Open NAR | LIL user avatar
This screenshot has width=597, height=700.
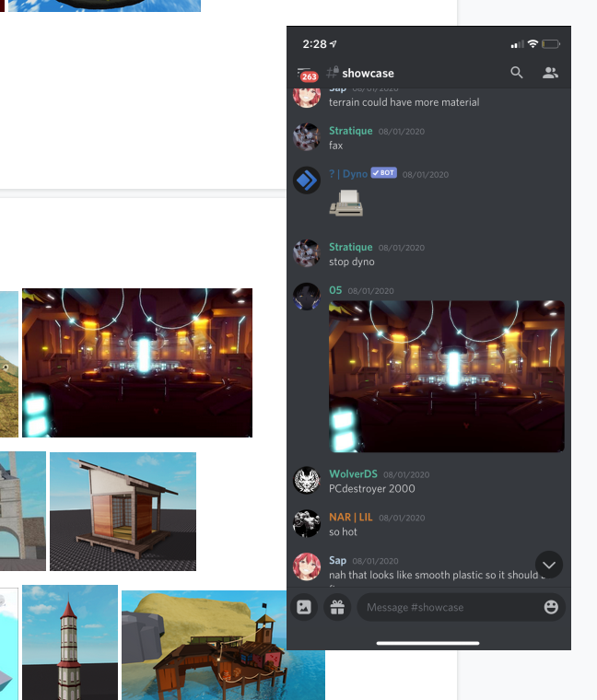tap(307, 524)
